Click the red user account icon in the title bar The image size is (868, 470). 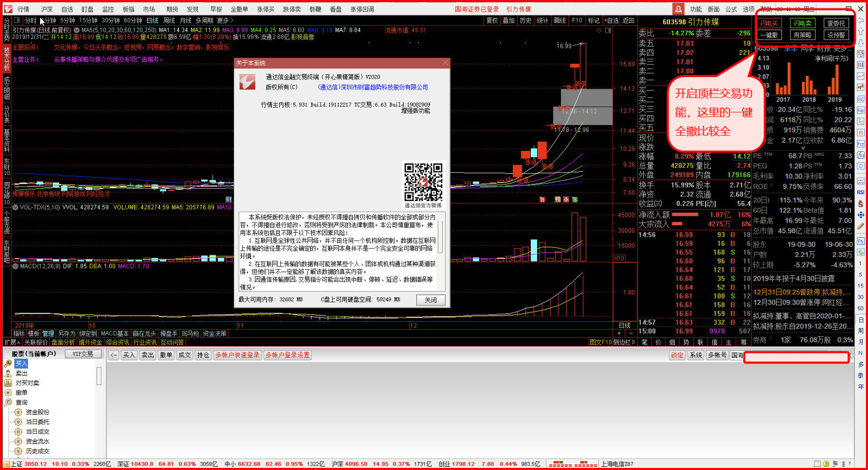pos(678,9)
